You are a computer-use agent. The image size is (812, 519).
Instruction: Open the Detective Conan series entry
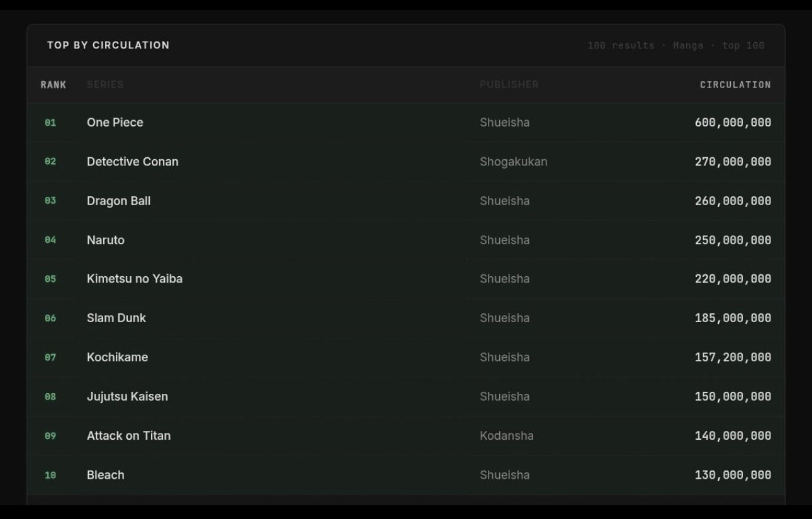coord(133,162)
